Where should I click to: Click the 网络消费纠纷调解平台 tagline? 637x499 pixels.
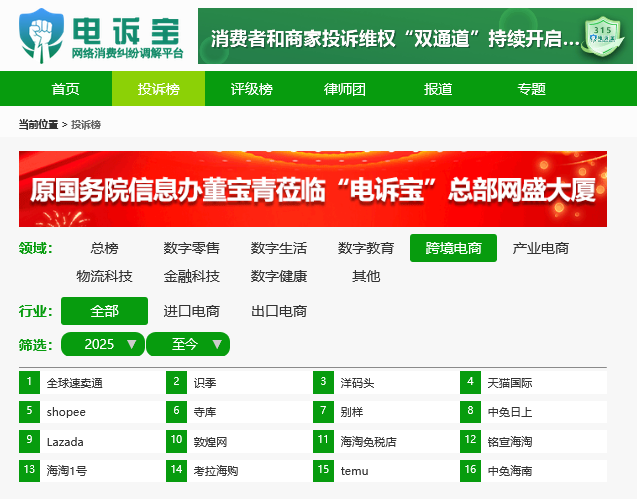coord(127,53)
